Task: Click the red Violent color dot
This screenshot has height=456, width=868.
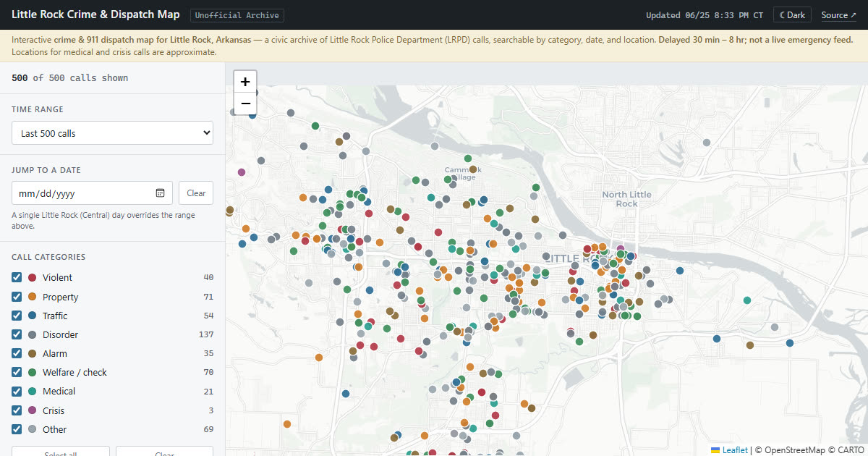Action: (x=33, y=277)
